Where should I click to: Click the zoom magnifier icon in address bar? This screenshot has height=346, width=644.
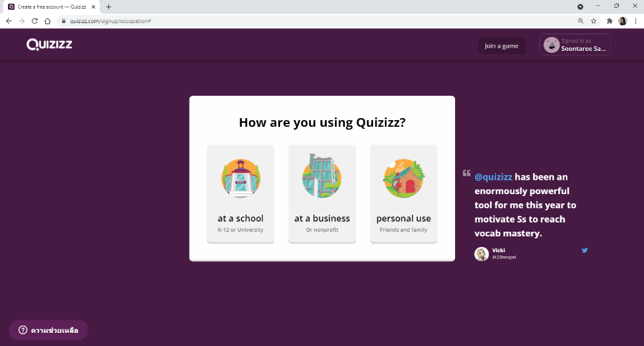(x=581, y=21)
